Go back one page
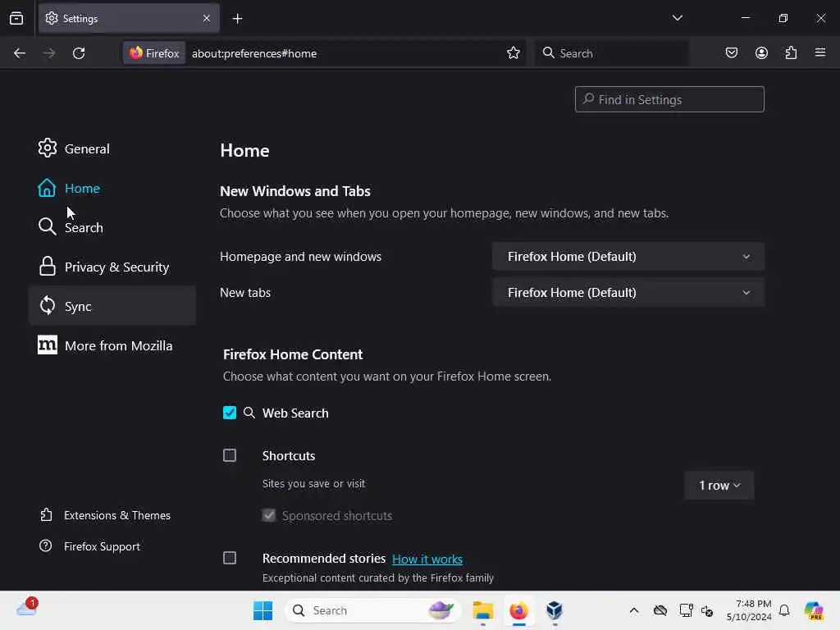The height and width of the screenshot is (630, 840). pos(20,53)
